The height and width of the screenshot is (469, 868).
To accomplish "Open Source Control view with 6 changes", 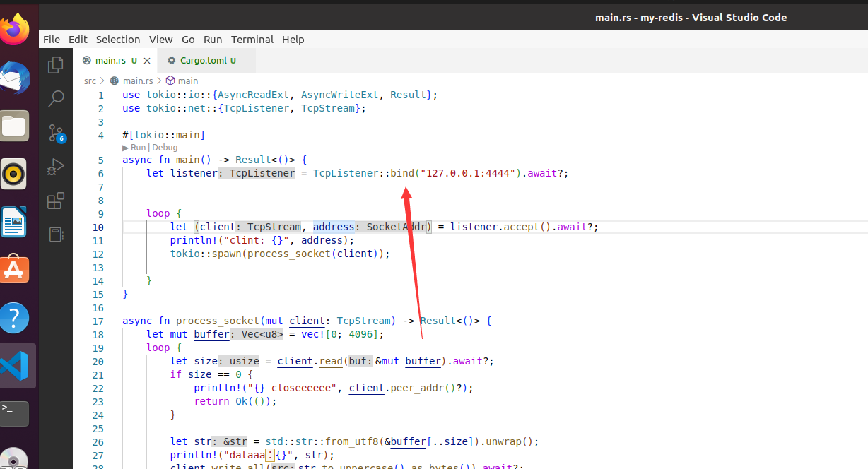I will click(56, 133).
